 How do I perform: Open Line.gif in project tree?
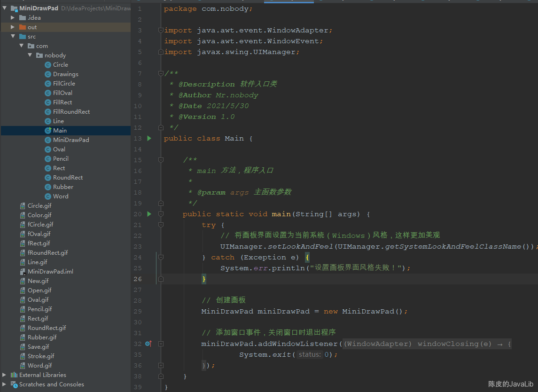coord(38,262)
